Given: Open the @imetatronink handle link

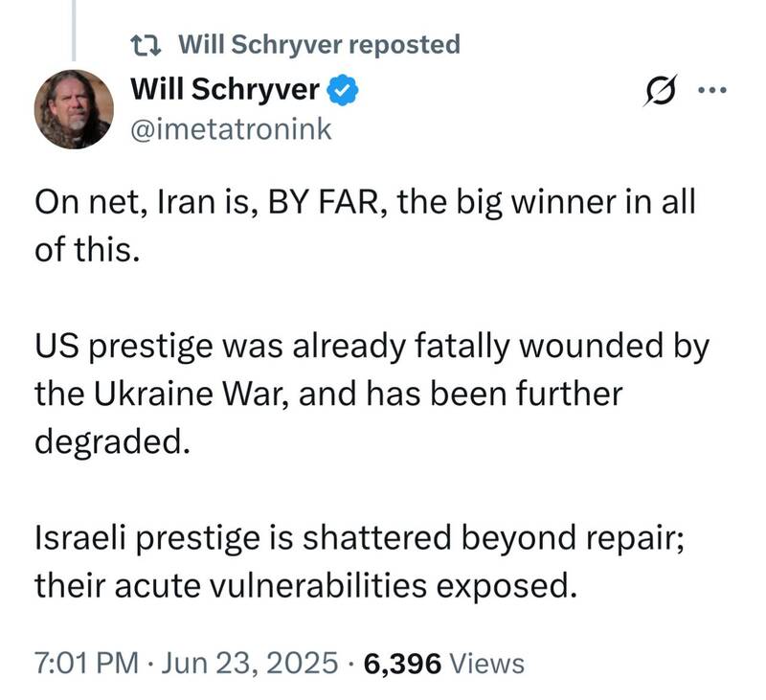Looking at the screenshot, I should coord(230,129).
